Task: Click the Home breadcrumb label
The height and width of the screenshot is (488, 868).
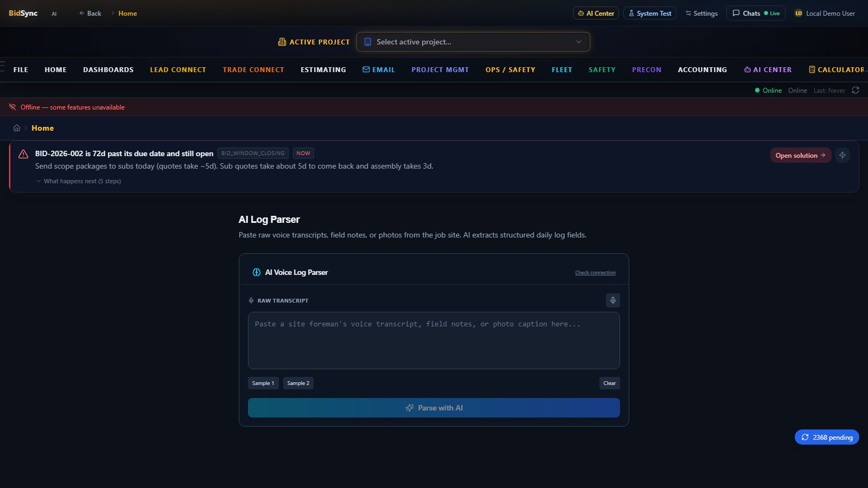Action: pyautogui.click(x=42, y=128)
